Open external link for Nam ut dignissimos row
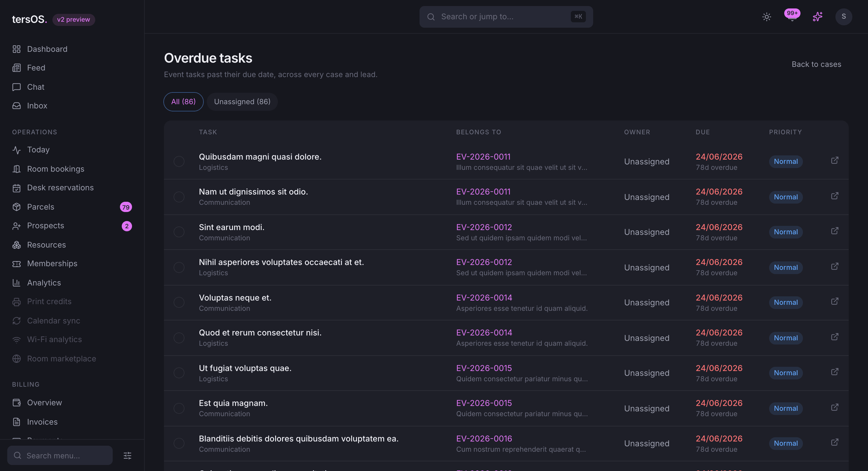The height and width of the screenshot is (471, 868). coord(835,196)
